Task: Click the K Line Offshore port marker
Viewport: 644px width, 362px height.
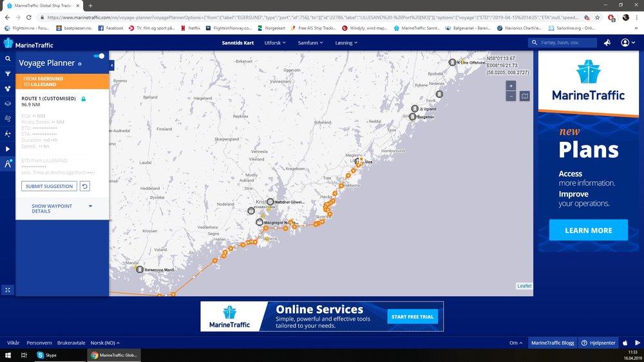Action: click(x=452, y=62)
